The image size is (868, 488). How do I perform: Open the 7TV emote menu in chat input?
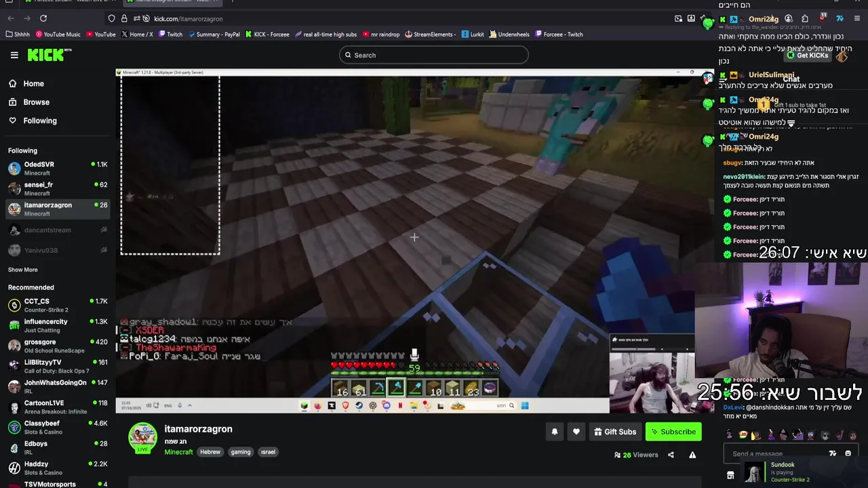(833, 453)
